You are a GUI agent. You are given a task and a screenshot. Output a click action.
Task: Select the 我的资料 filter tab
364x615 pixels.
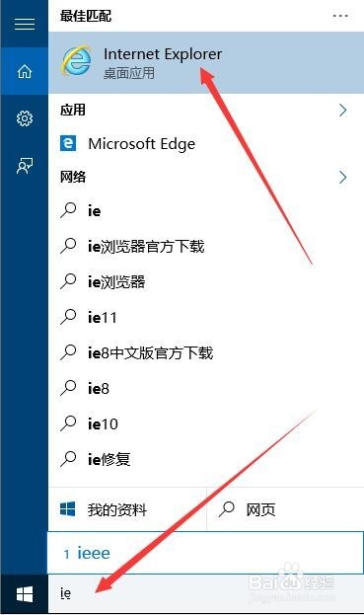127,509
